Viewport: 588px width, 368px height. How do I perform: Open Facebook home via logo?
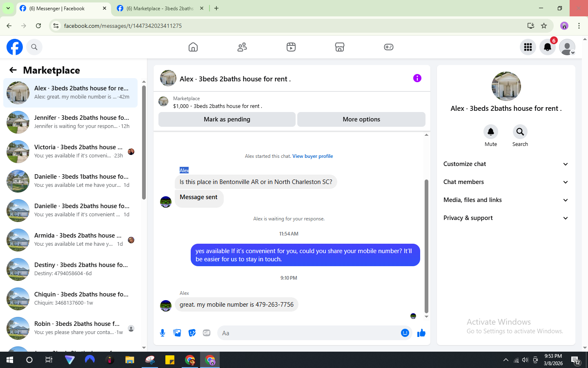15,47
